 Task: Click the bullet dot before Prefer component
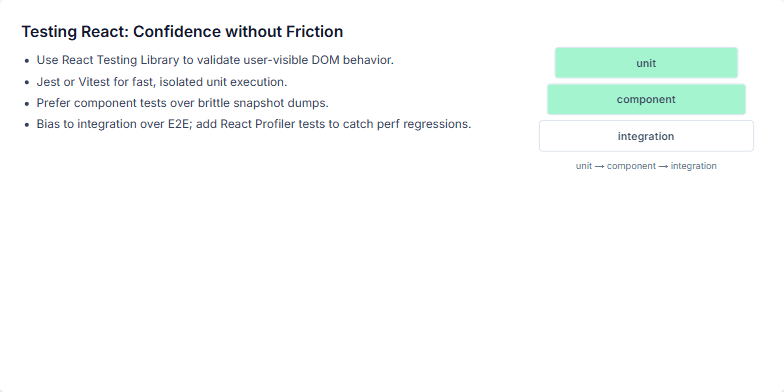tap(27, 104)
